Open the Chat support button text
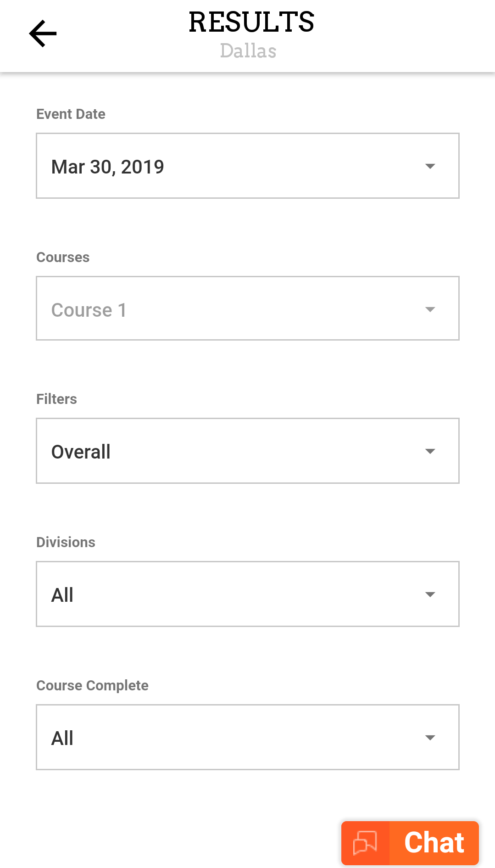495x868 pixels. 434,843
